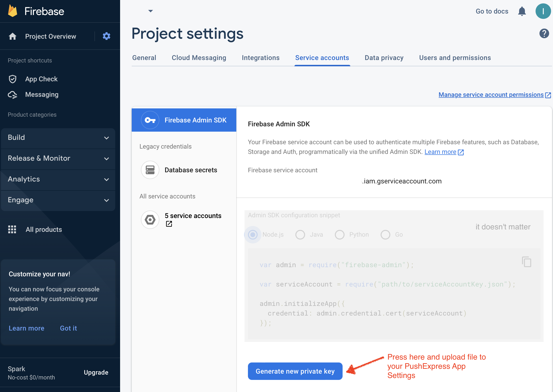Select the Go radio button
Screen dimensions: 553x392
(385, 234)
